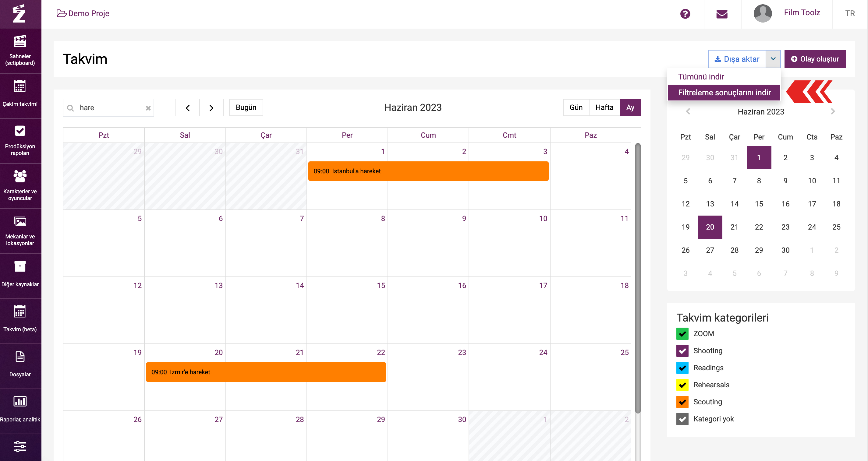The height and width of the screenshot is (461, 868).
Task: Select day 20 in mini calendar
Action: (x=710, y=227)
